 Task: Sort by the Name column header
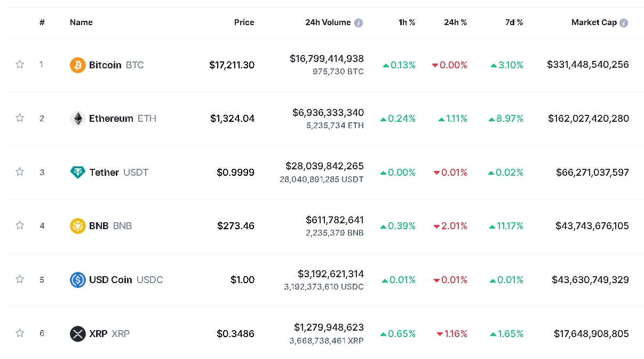click(81, 22)
